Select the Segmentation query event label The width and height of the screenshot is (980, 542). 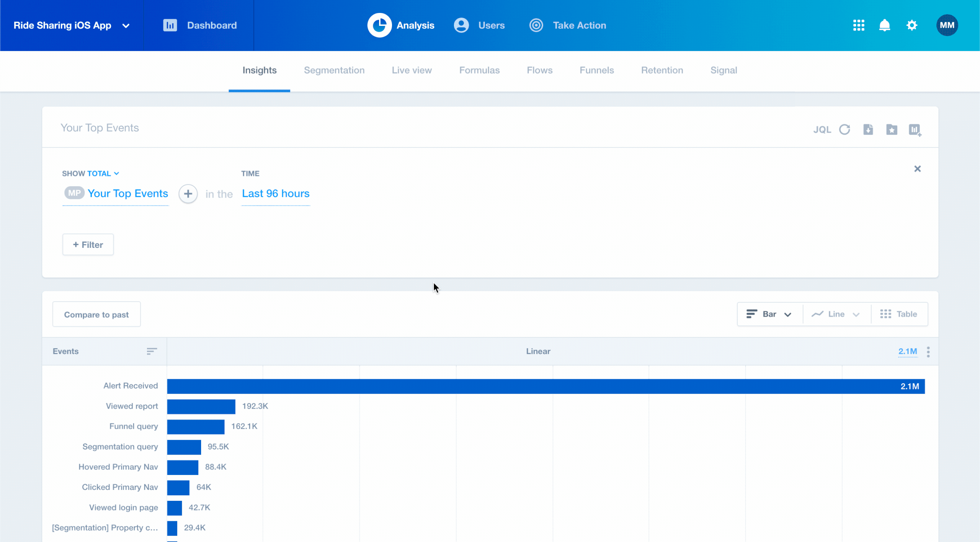tap(120, 446)
